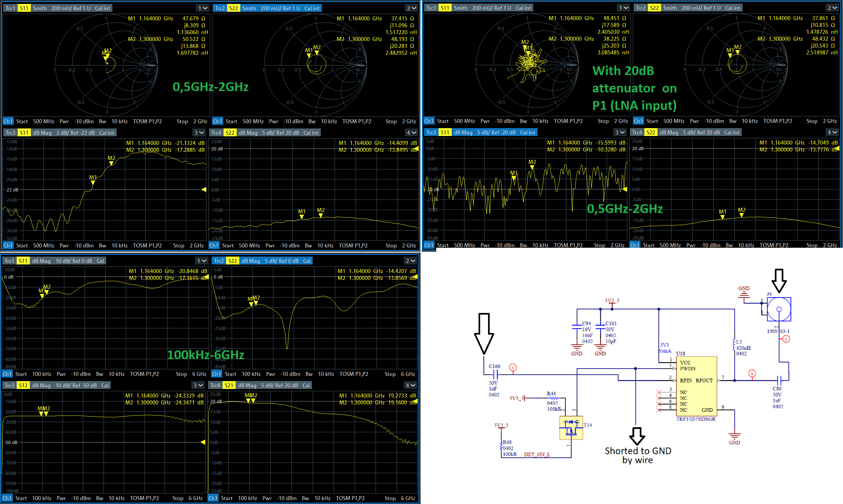Click M2 marker on noisy S11 trace in attenuator window

click(532, 167)
